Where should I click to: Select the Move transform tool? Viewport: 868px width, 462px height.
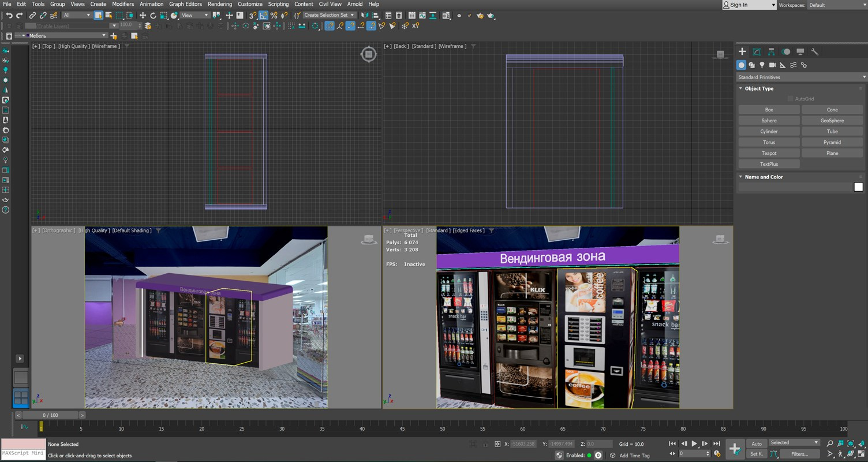coord(143,16)
